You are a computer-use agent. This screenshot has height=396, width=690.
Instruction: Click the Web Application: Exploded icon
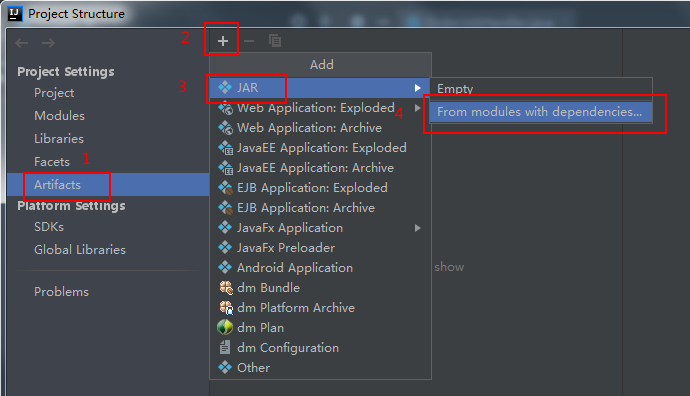tap(225, 108)
